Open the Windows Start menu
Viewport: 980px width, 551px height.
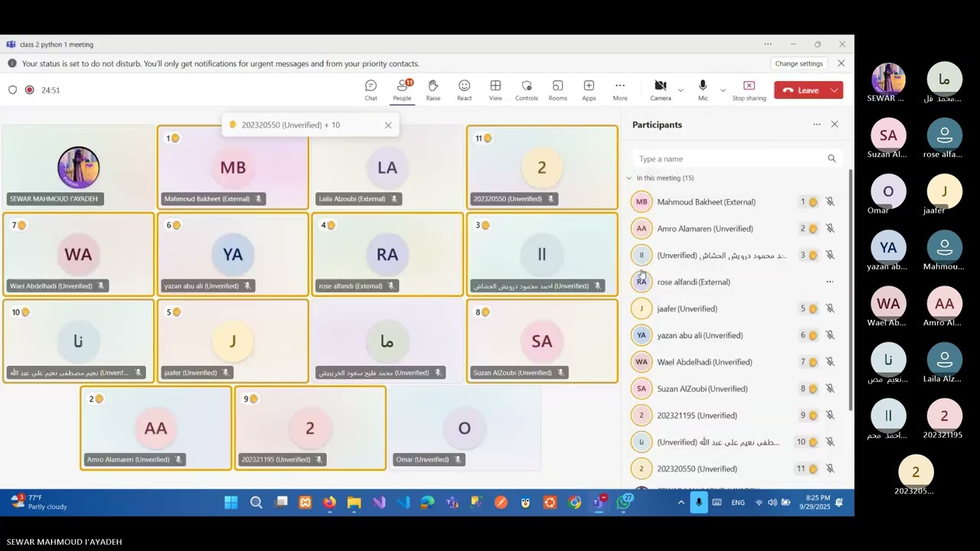(x=230, y=503)
